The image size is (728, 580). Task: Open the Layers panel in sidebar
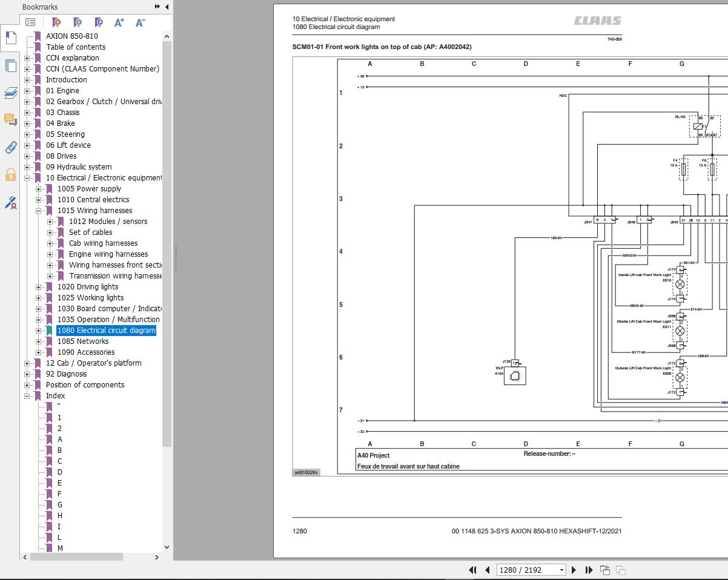[x=10, y=93]
